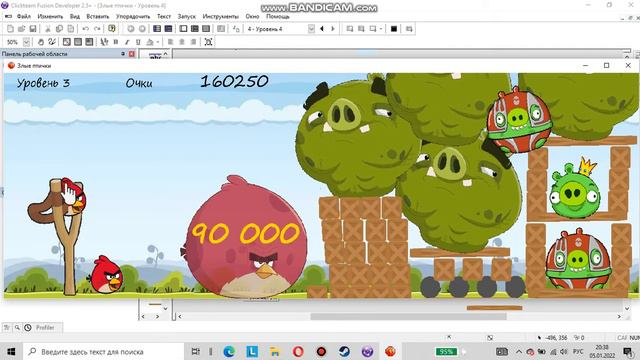Switch the РУС input language indicator

(578, 351)
